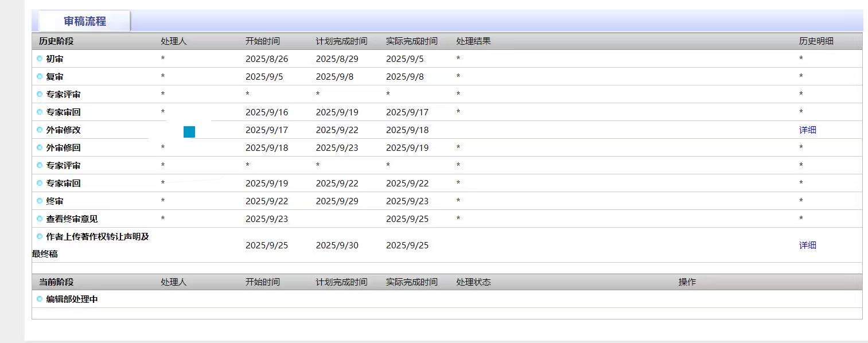Click 终审 planned completion date 2025/9/29

[337, 201]
